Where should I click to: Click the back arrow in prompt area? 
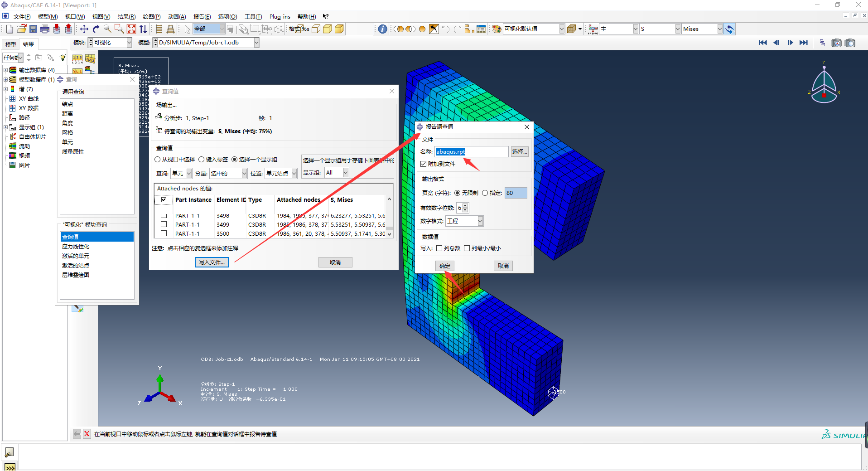[77, 434]
